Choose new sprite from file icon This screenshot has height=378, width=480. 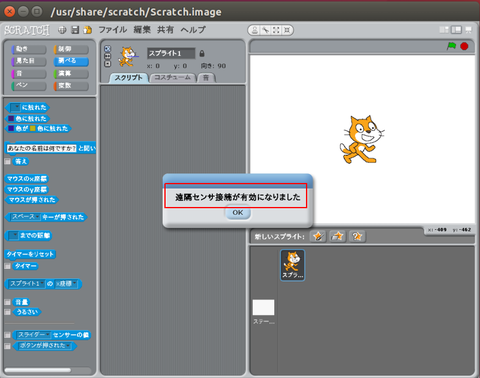tap(337, 236)
